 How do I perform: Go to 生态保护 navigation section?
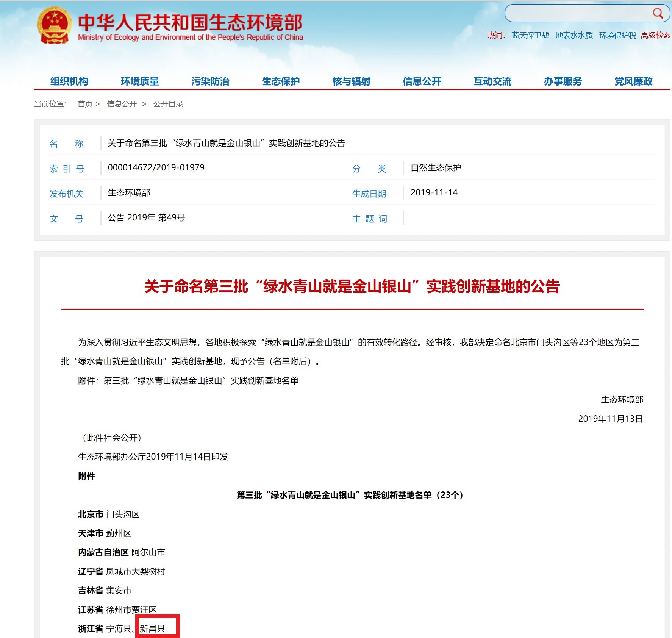point(281,81)
